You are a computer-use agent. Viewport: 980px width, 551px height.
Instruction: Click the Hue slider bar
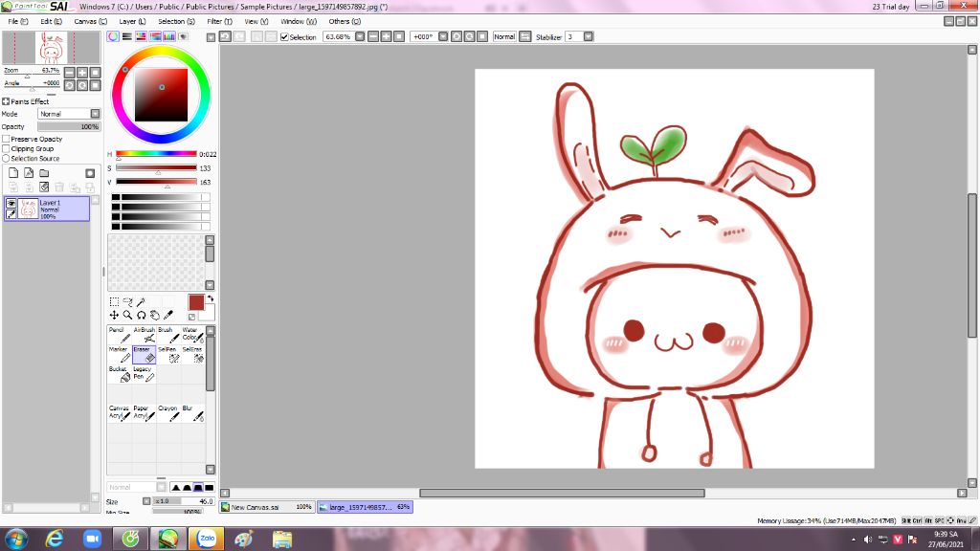(156, 154)
